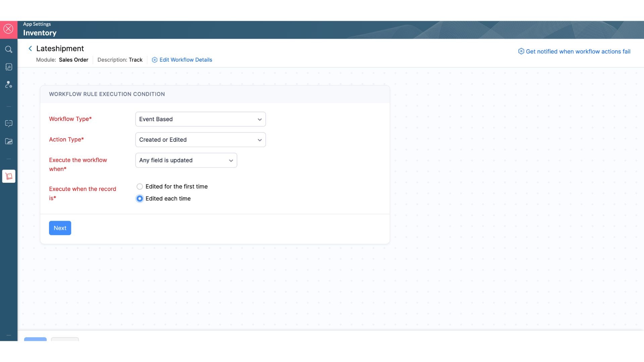The width and height of the screenshot is (644, 362).
Task: Open the Workflow Type dropdown
Action: click(200, 119)
